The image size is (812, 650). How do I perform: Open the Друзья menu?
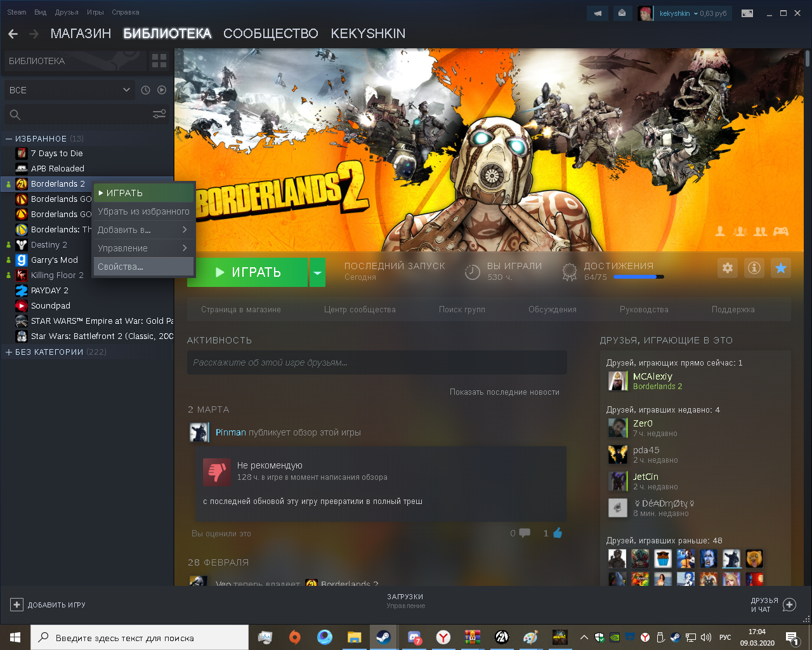[67, 12]
